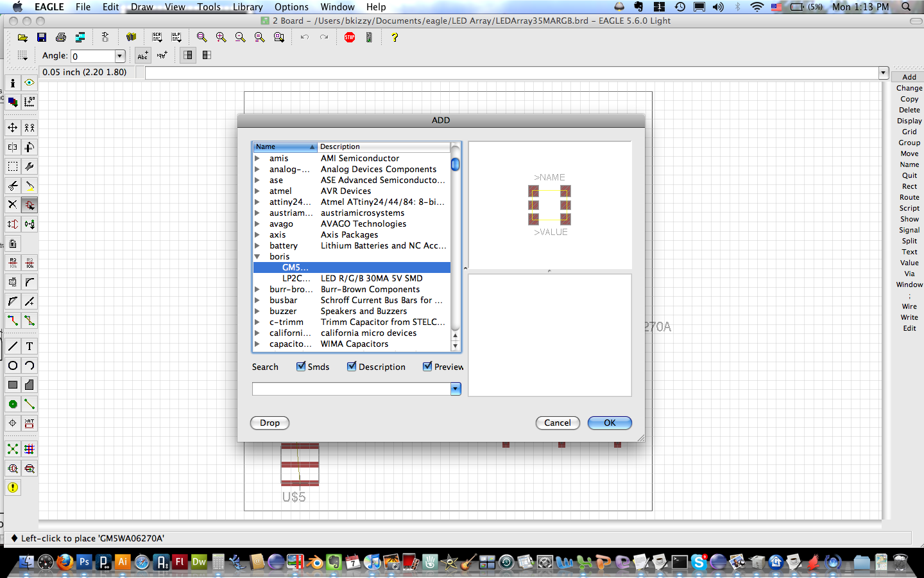The width and height of the screenshot is (924, 578).
Task: Click the Cancel button
Action: point(558,423)
